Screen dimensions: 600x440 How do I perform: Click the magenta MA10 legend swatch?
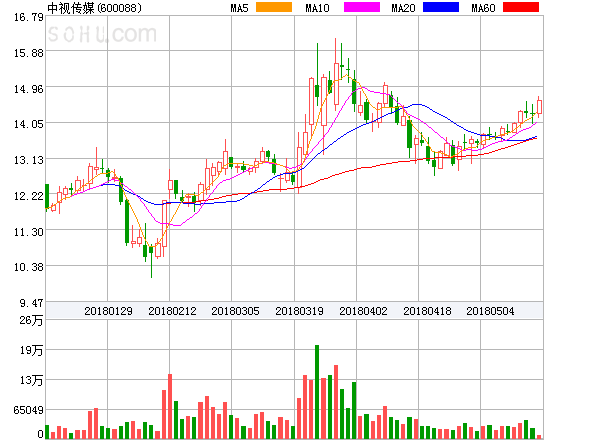362,7
